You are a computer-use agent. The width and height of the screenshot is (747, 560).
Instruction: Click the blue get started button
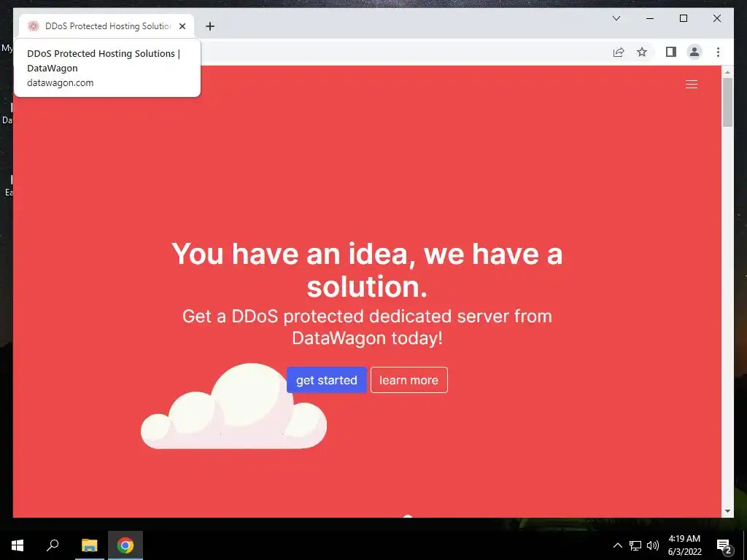326,380
